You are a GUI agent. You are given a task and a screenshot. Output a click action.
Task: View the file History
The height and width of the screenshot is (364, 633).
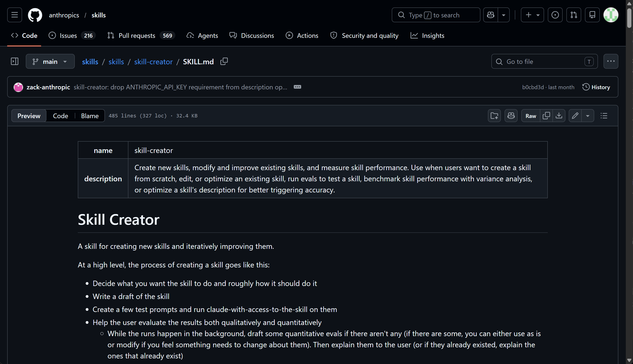(x=596, y=87)
